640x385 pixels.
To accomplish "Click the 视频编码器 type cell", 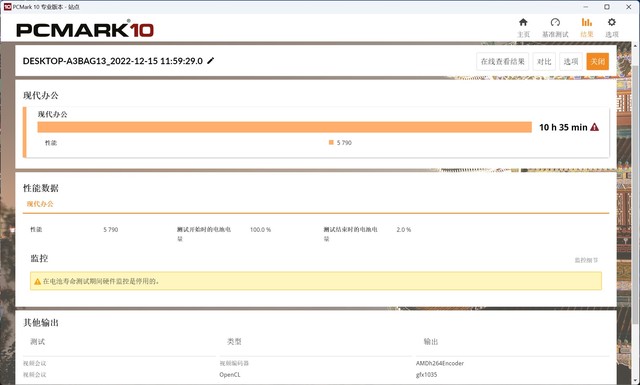I will tap(234, 363).
